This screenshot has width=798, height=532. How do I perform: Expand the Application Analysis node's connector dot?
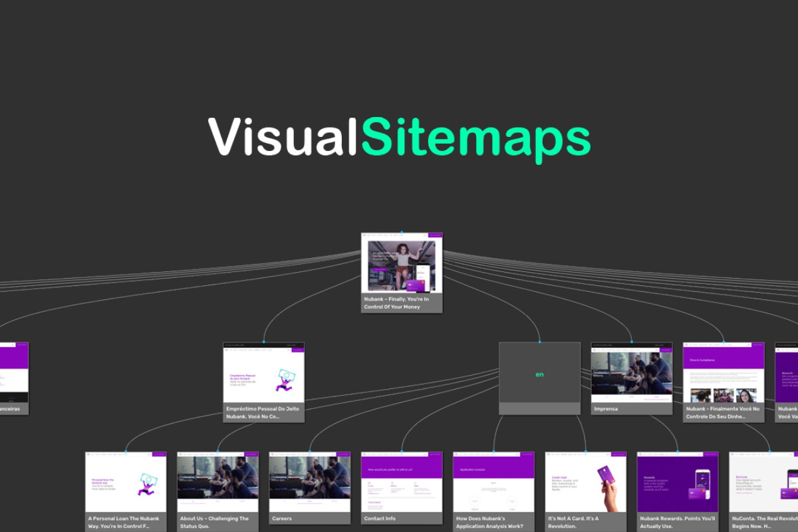point(493,452)
